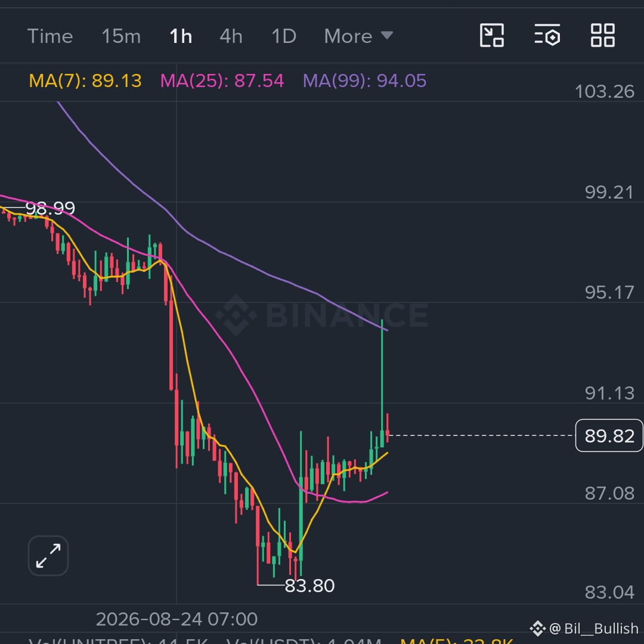Select the Time chart view tab
The width and height of the screenshot is (644, 644).
pos(50,36)
